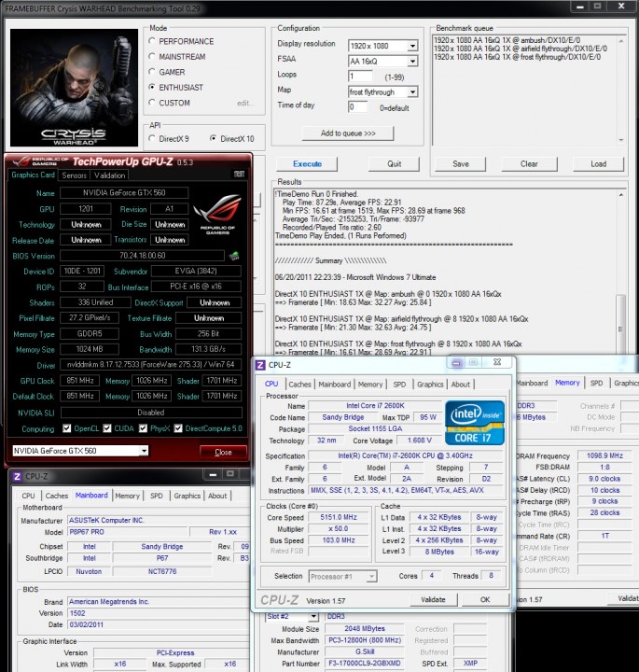
Task: Clear the benchmark queue
Action: tap(529, 163)
